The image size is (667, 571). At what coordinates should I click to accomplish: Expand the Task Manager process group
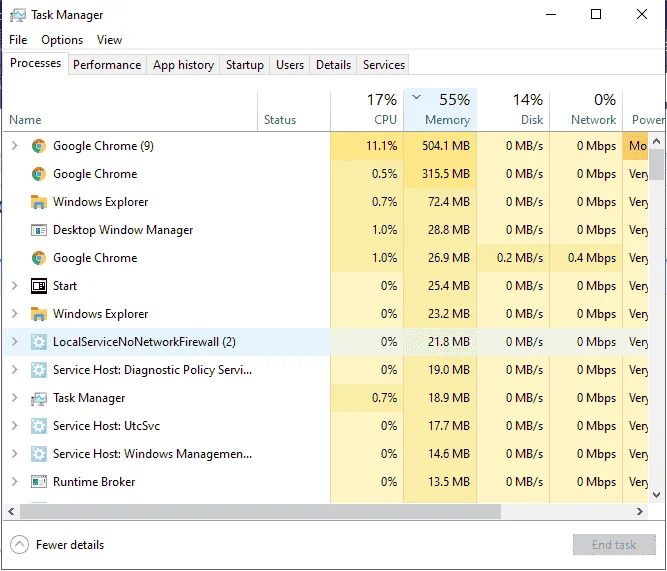[x=15, y=398]
